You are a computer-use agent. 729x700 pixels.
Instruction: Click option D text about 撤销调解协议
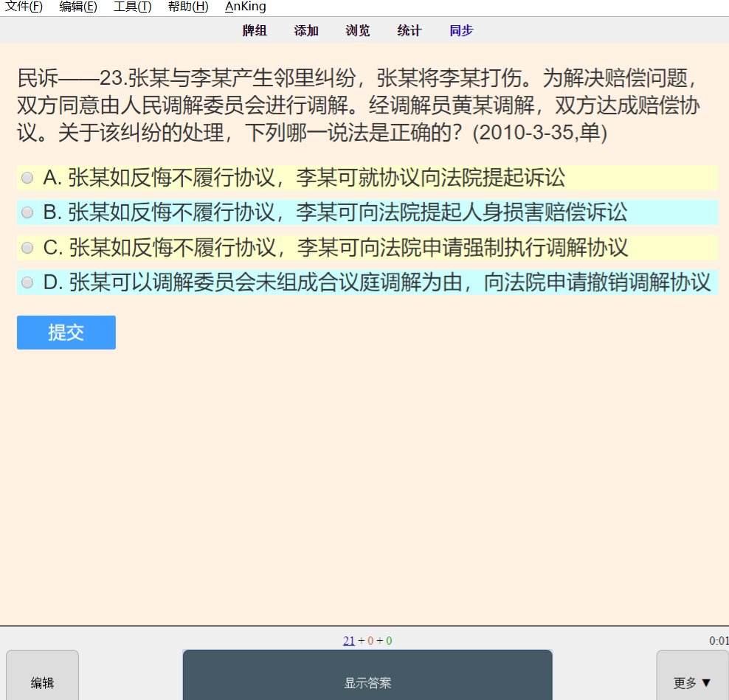point(377,283)
